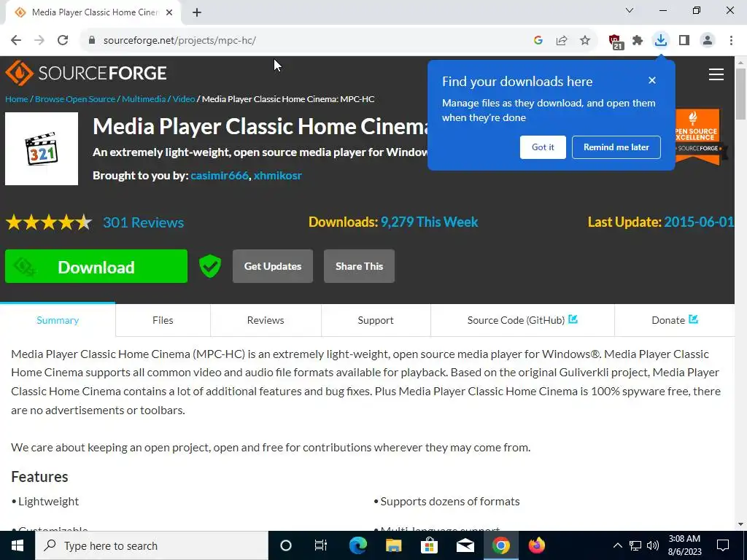Toggle the Chrome side panel
747x560 pixels.
pos(684,41)
